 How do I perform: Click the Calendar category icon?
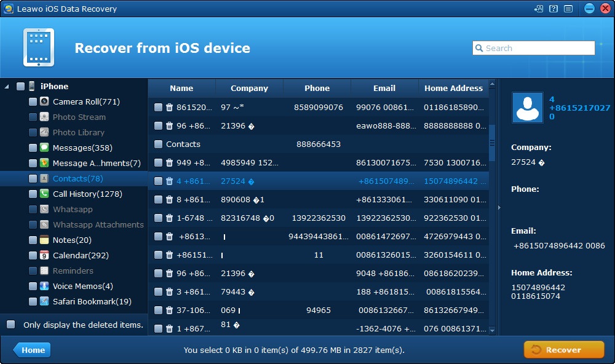click(x=44, y=255)
